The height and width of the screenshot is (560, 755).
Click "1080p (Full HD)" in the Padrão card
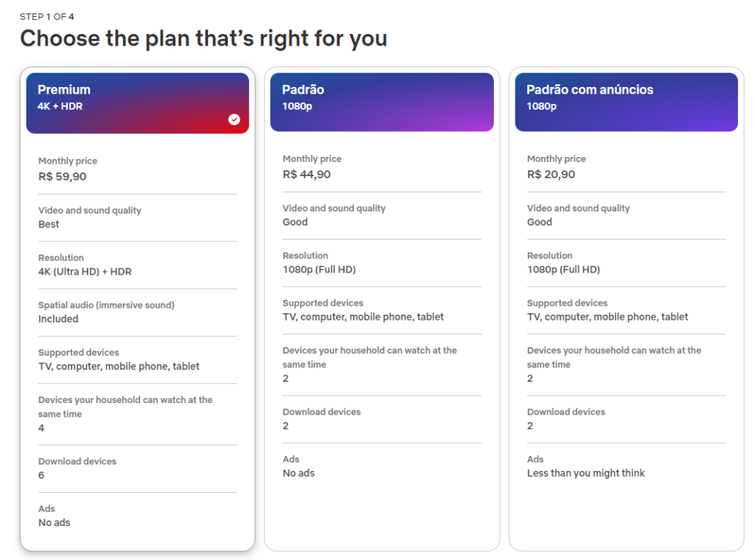(319, 270)
